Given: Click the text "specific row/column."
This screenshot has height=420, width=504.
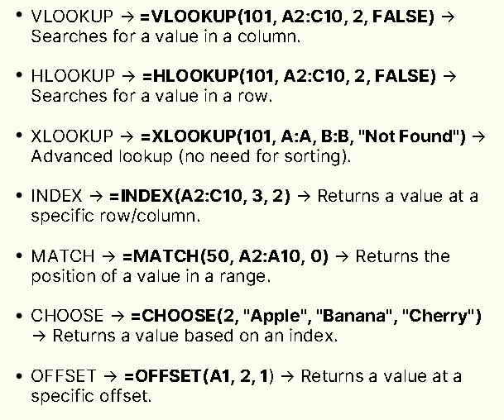Looking at the screenshot, I should coord(116,216).
